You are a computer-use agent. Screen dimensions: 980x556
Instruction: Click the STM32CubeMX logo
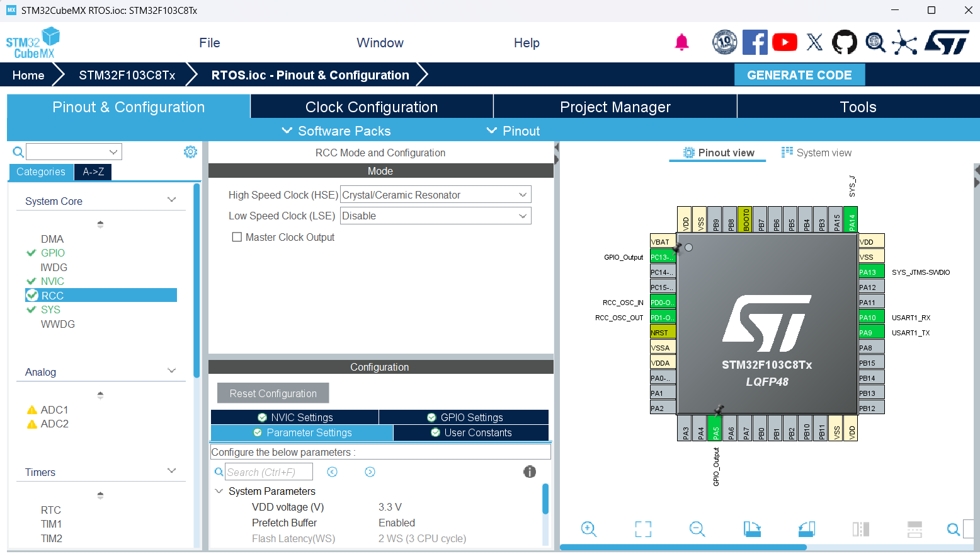(x=33, y=43)
